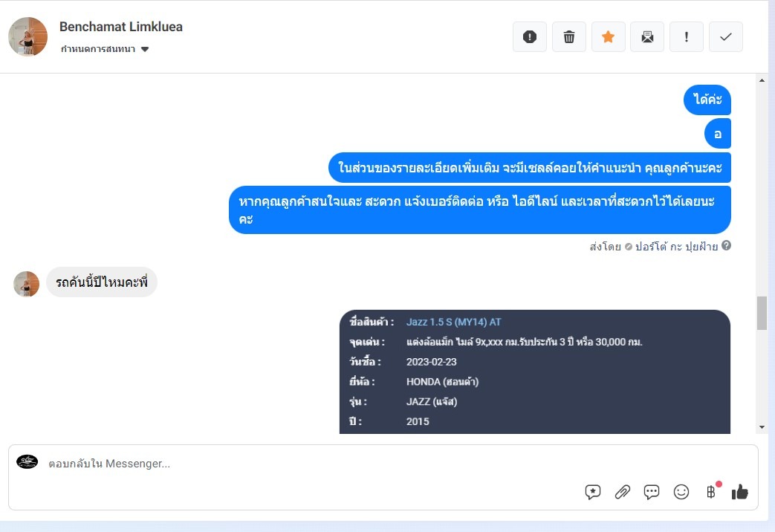Viewport: 775px width, 532px height.
Task: Click the dropdown arrow beside กำหนดการสนทนา
Action: pyautogui.click(x=145, y=49)
